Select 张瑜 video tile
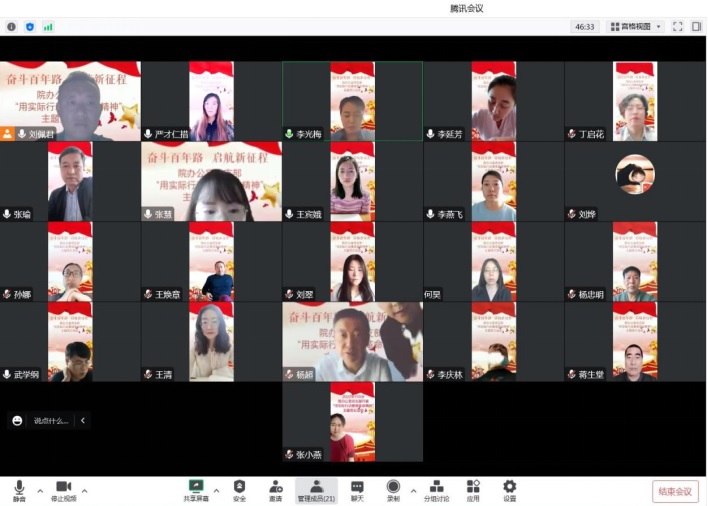The width and height of the screenshot is (708, 506). coord(70,181)
